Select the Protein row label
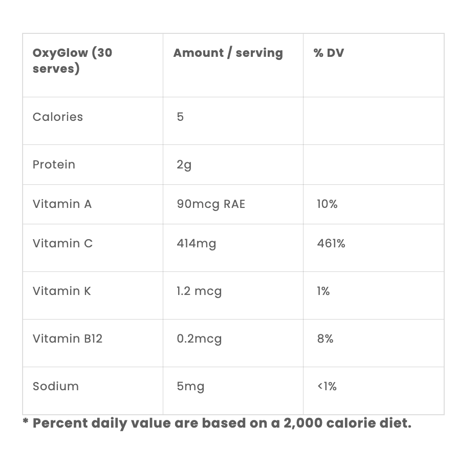The image size is (476, 465). 54,164
